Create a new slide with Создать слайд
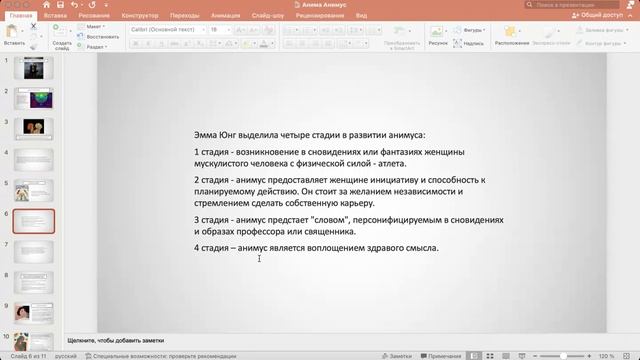This screenshot has width=640, height=360. click(x=61, y=37)
